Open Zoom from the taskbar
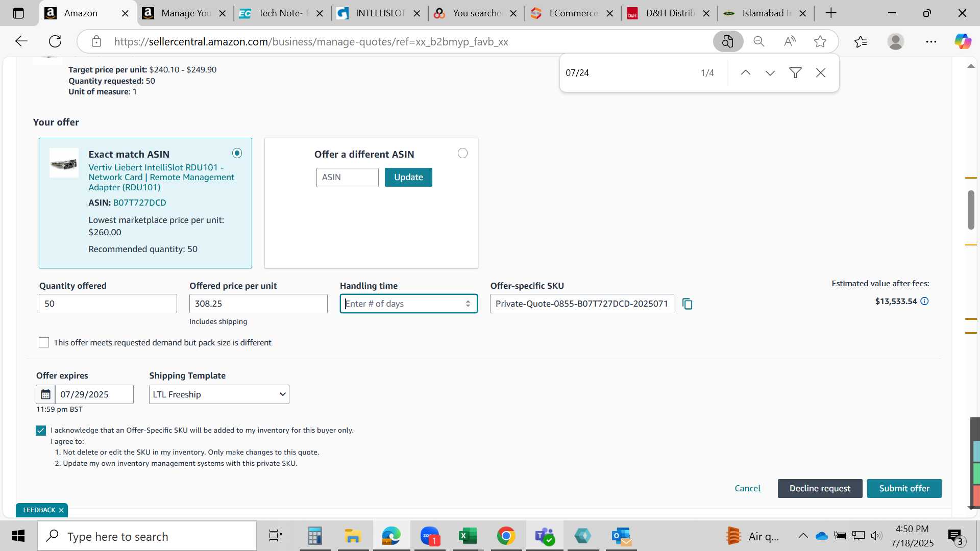 pos(430,536)
